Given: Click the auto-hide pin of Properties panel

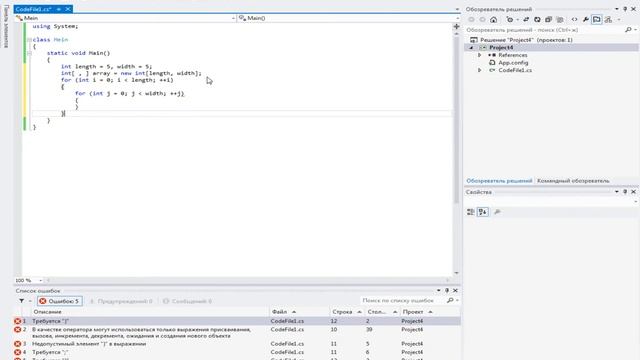Looking at the screenshot, I should [x=625, y=191].
